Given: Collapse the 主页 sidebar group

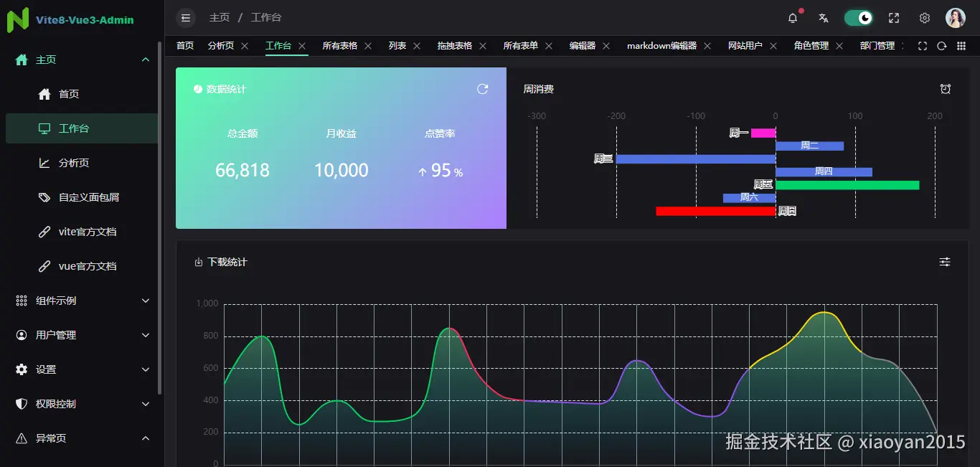Looking at the screenshot, I should [82, 60].
